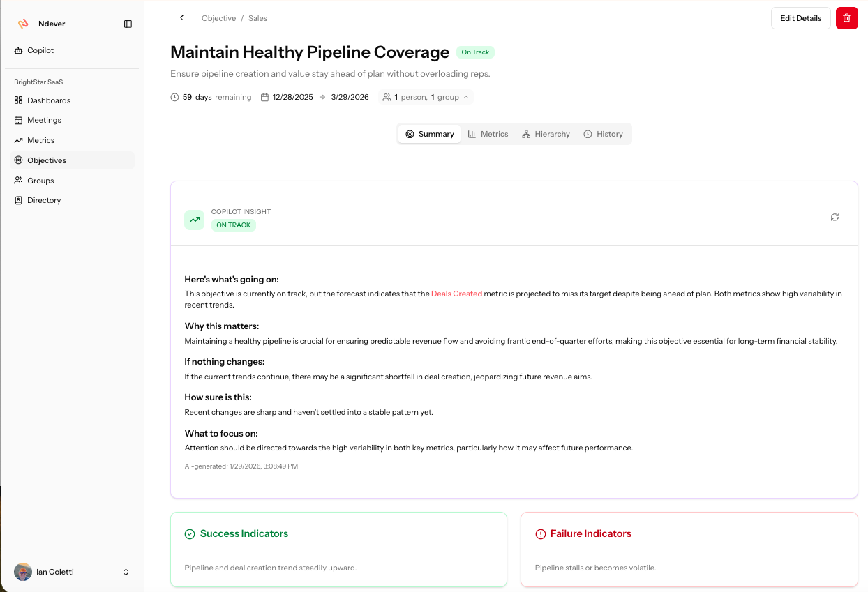
Task: Open the History tab
Action: (603, 133)
